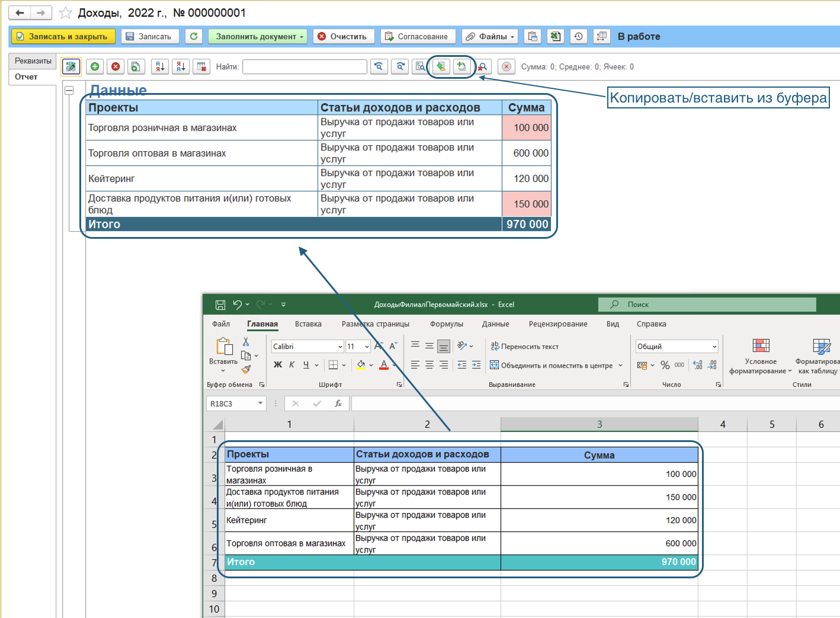Click the percent style icon in Excel

pyautogui.click(x=665, y=365)
